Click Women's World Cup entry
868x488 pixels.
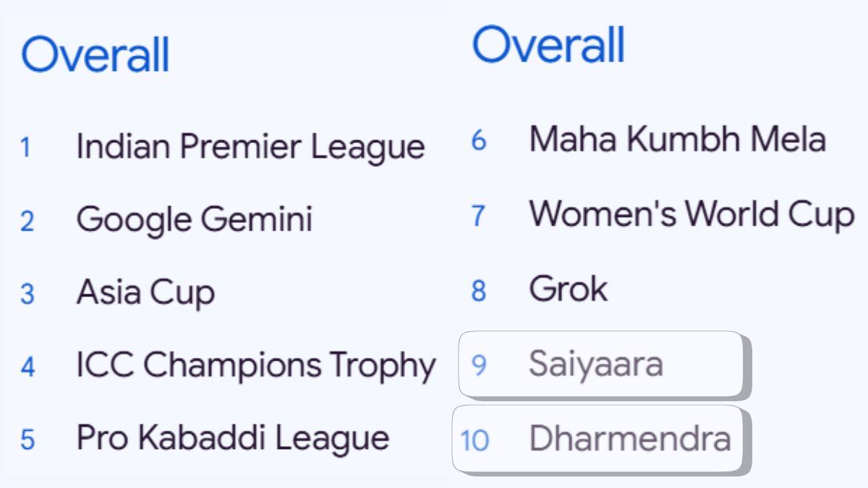tap(691, 214)
